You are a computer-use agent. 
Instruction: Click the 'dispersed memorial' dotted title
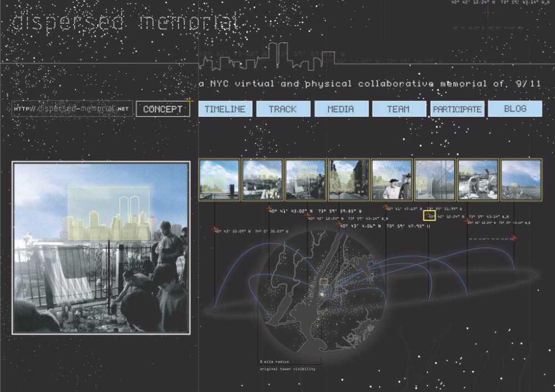coord(125,22)
